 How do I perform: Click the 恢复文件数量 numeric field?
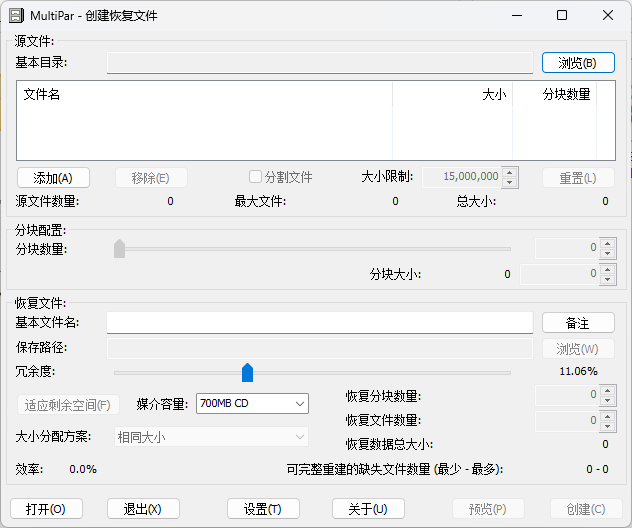click(x=567, y=422)
